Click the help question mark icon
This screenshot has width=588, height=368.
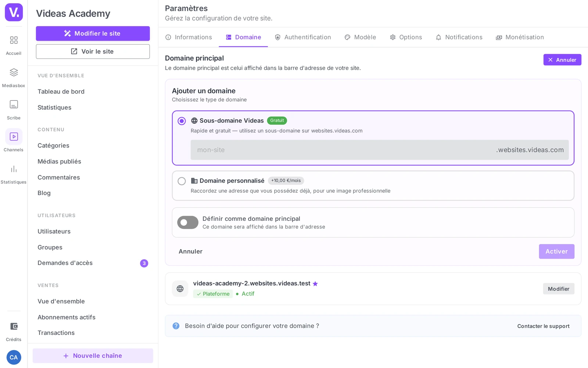[176, 326]
